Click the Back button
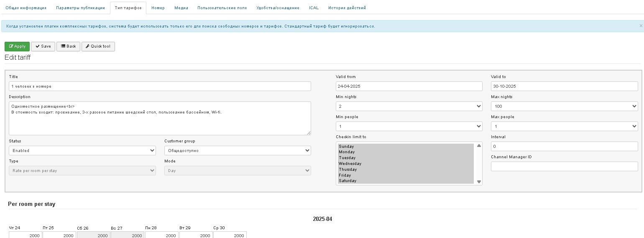The image size is (644, 238). coord(68,46)
